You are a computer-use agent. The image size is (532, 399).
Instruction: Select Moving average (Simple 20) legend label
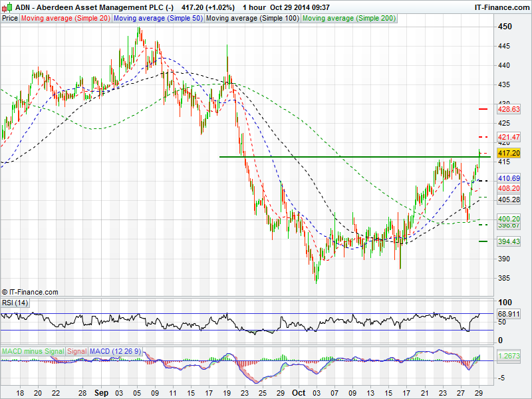tap(65, 19)
